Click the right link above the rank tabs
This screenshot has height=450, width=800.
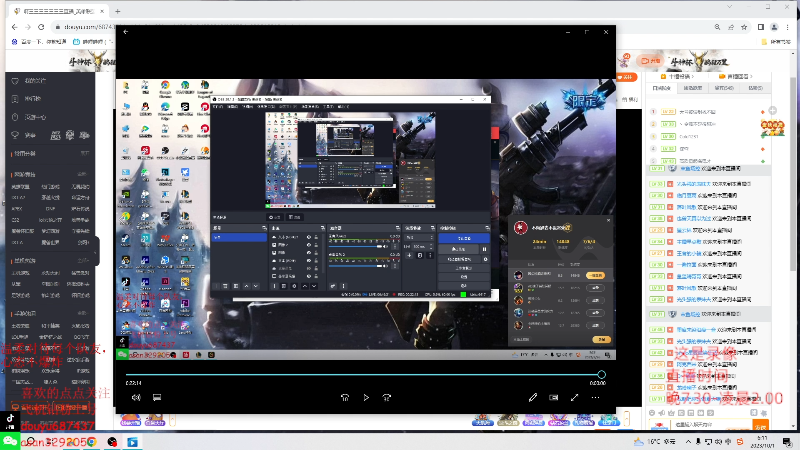735,77
